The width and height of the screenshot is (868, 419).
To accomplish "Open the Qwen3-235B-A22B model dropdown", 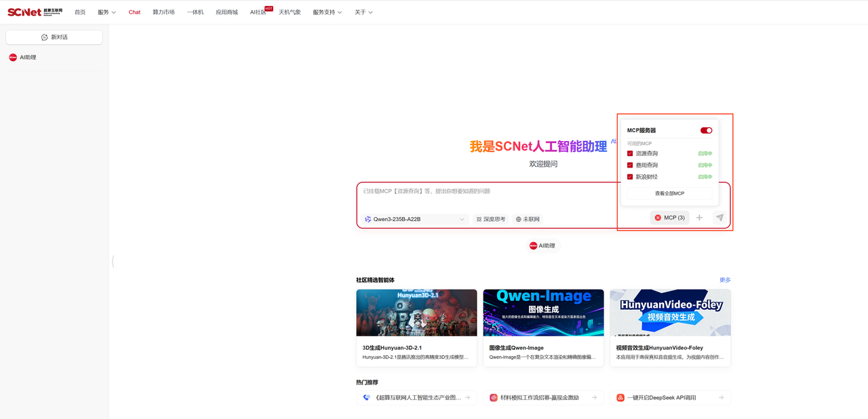I will pyautogui.click(x=414, y=219).
